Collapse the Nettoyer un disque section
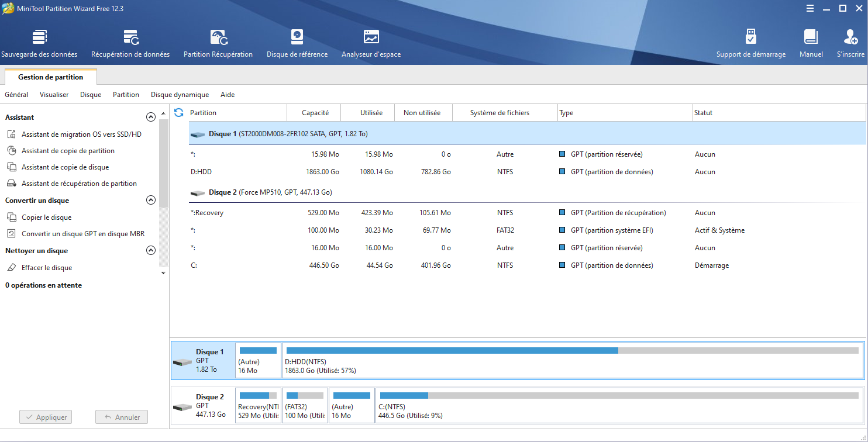 point(151,251)
